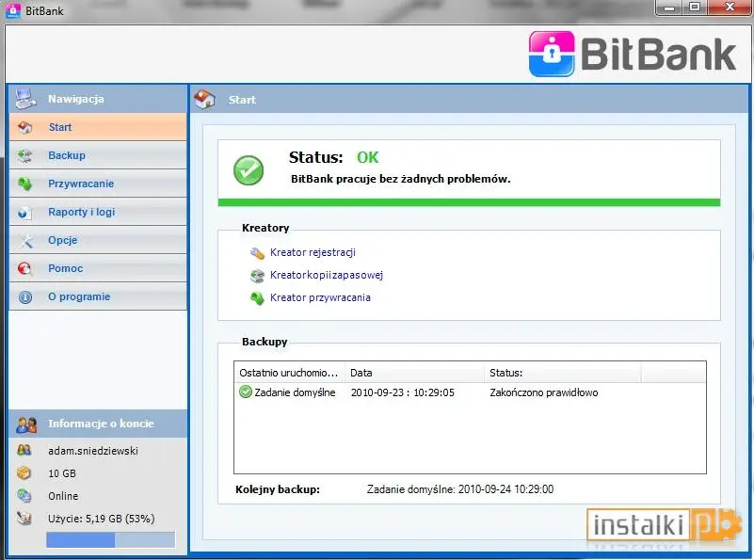Maximize the BitBank window
The width and height of the screenshot is (754, 560).
click(695, 8)
